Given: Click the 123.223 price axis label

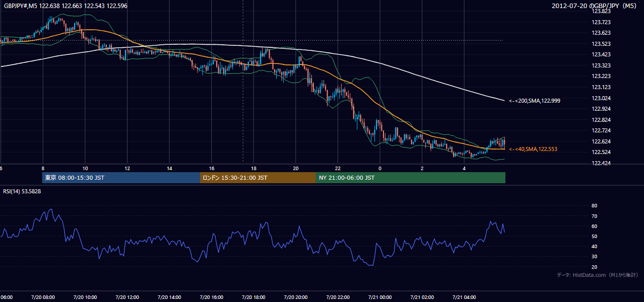Looking at the screenshot, I should tap(601, 77).
